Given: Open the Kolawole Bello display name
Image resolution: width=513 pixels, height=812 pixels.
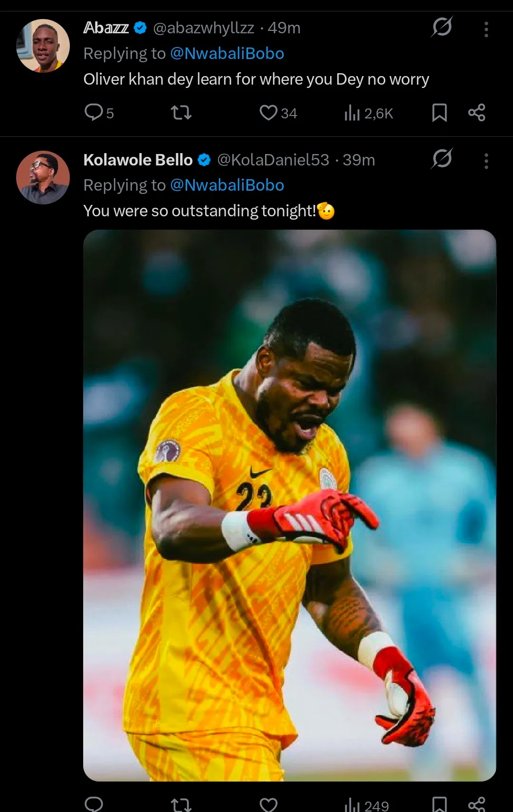Looking at the screenshot, I should pos(138,160).
